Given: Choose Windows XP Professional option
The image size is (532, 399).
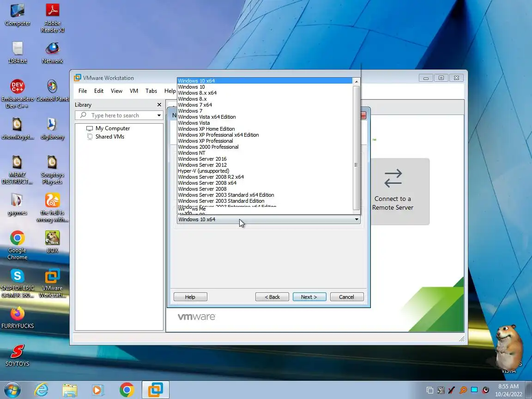Looking at the screenshot, I should [x=265, y=141].
